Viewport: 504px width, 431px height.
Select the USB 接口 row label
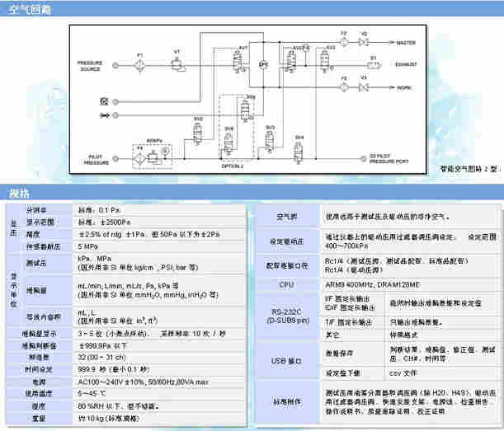tap(286, 361)
